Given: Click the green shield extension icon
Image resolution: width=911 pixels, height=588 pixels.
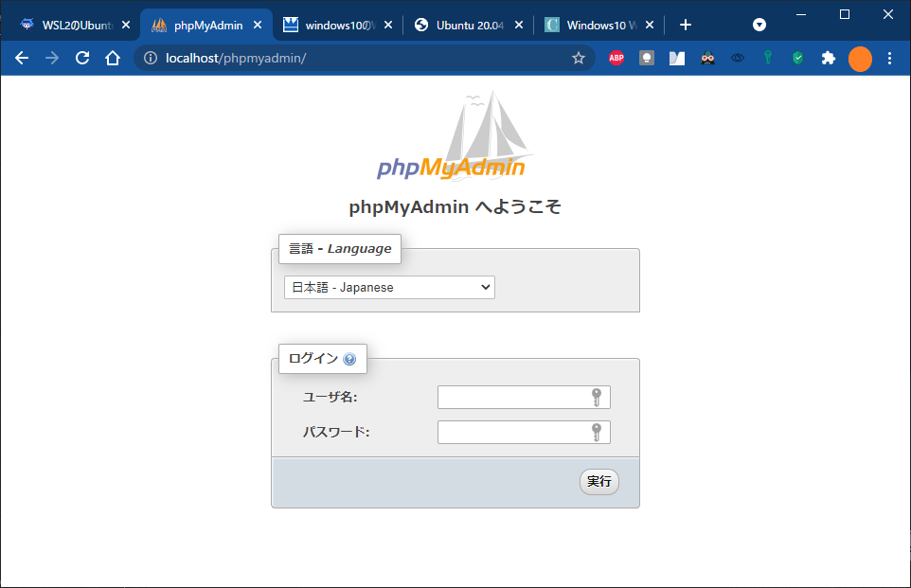Looking at the screenshot, I should pyautogui.click(x=798, y=58).
